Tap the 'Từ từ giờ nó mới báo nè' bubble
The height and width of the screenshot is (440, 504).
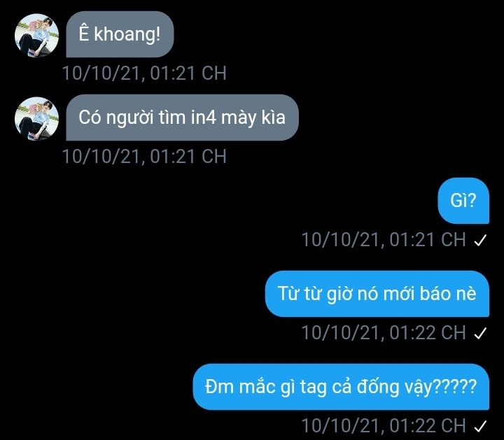point(377,294)
